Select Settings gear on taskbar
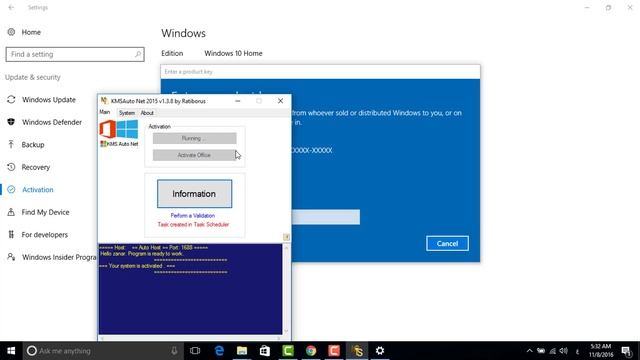Screen dimensions: 640x360 [380, 351]
